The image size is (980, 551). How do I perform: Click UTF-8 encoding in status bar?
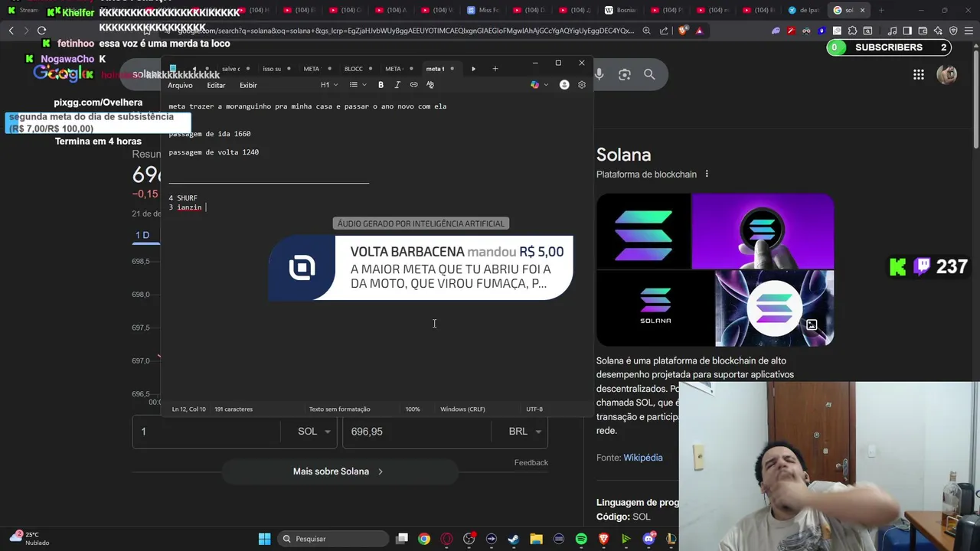point(534,409)
